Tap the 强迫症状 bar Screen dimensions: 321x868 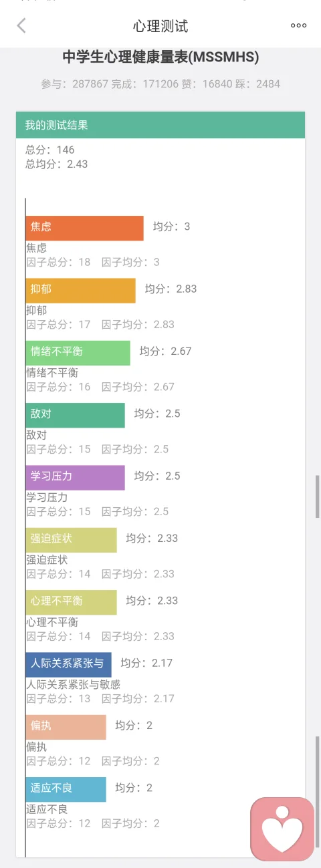(x=71, y=540)
